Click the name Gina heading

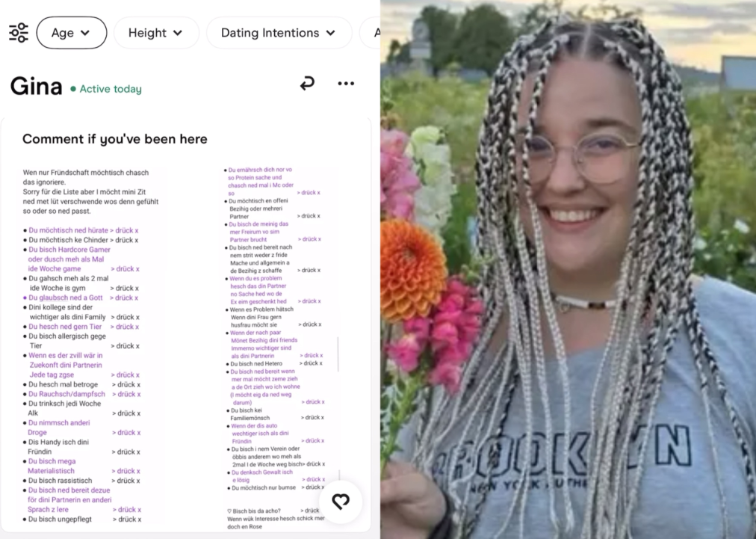[36, 87]
